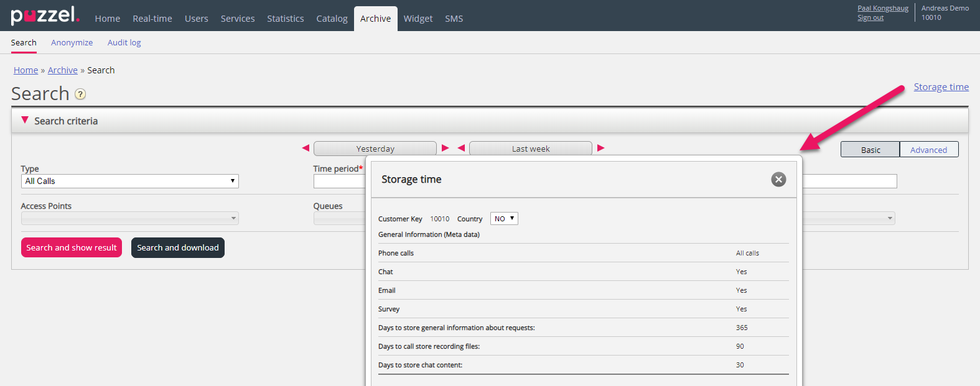Open the Country dropdown set to NO

tap(504, 219)
